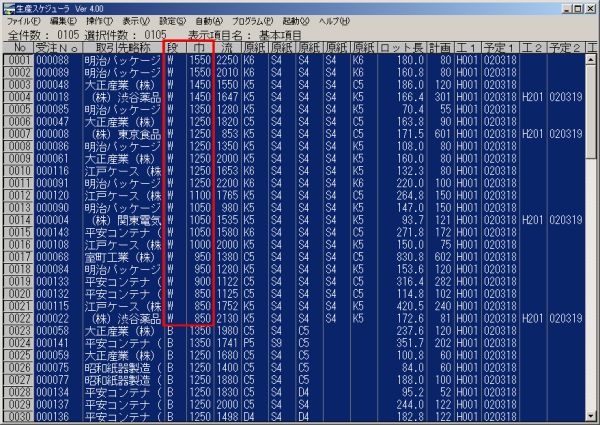The height and width of the screenshot is (425, 600).
Task: Click H201 in row 0004
Action: 533,97
